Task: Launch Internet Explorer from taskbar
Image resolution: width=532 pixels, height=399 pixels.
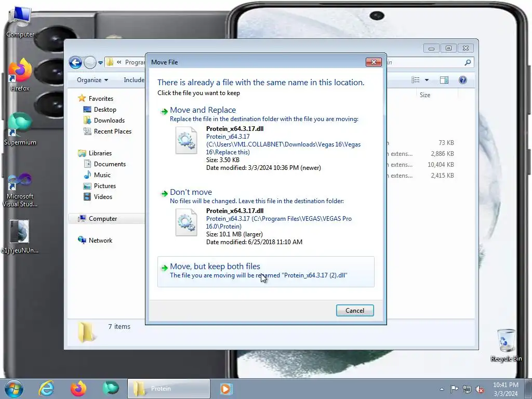Action: coord(46,389)
